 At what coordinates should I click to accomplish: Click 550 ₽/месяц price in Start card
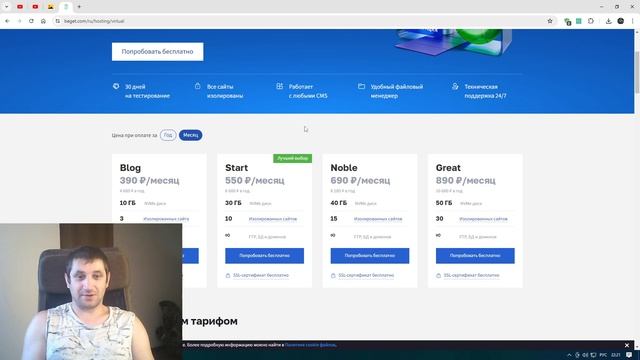255,180
